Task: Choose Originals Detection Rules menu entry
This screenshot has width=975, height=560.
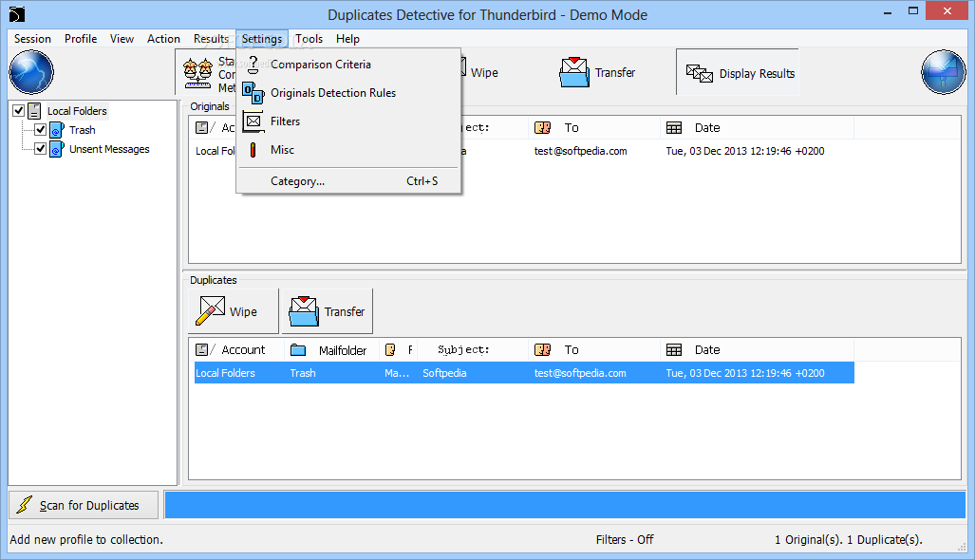Action: coord(348,93)
